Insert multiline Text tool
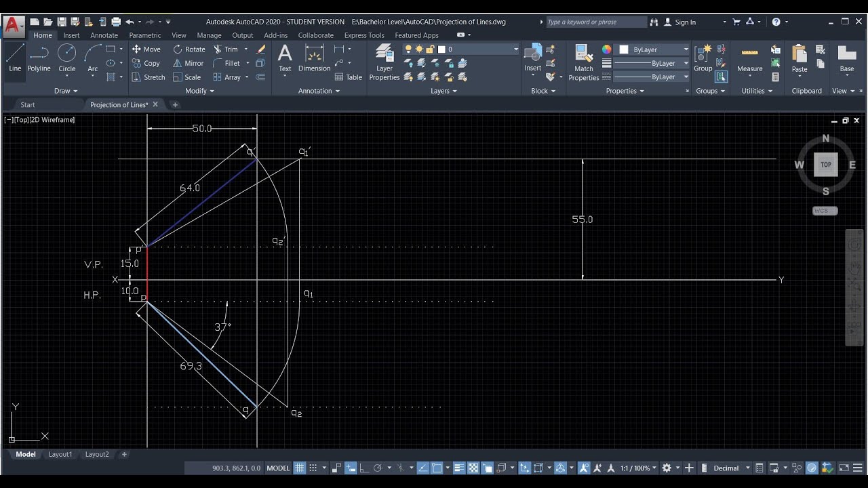Image resolution: width=868 pixels, height=488 pixels. [x=285, y=58]
